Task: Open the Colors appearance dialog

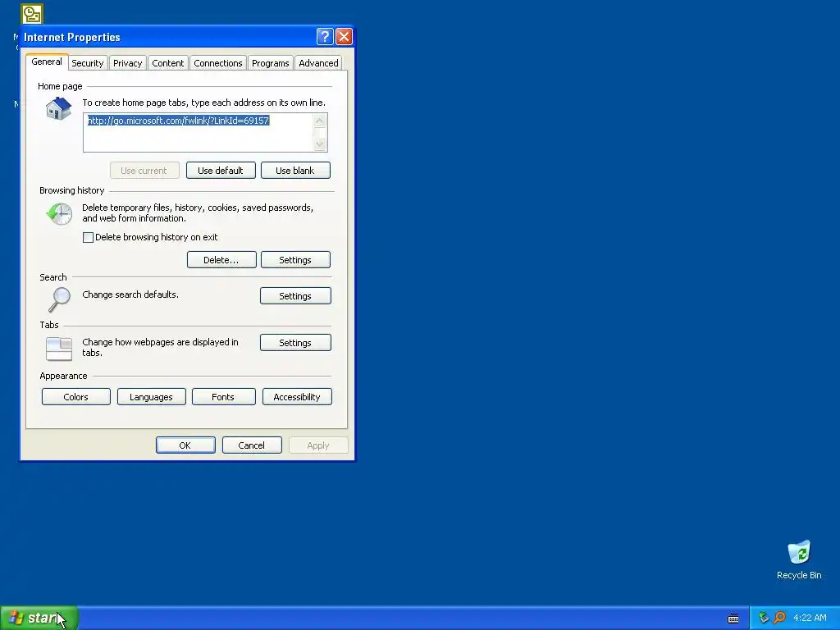Action: pyautogui.click(x=76, y=397)
